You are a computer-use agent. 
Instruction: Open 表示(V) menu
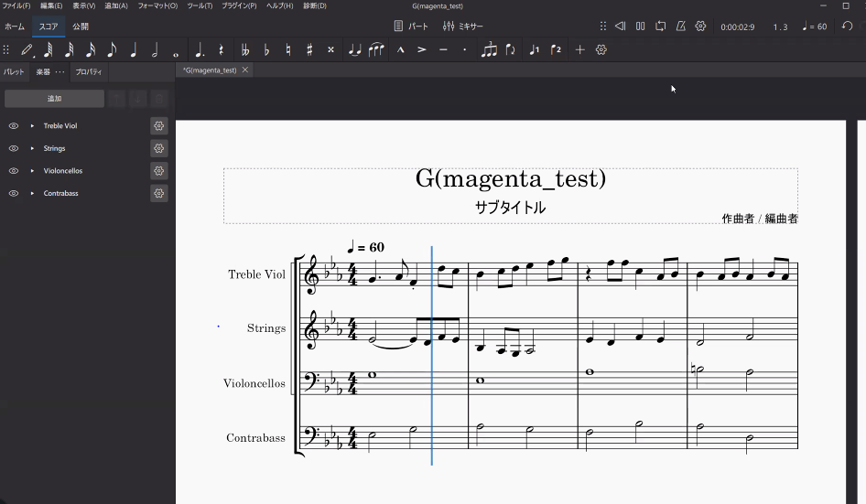84,5
